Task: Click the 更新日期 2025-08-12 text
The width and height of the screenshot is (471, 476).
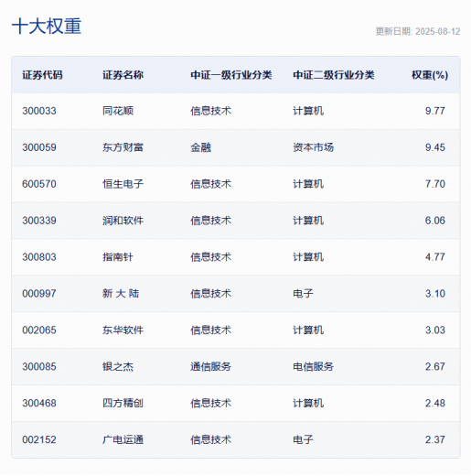Action: (x=418, y=31)
